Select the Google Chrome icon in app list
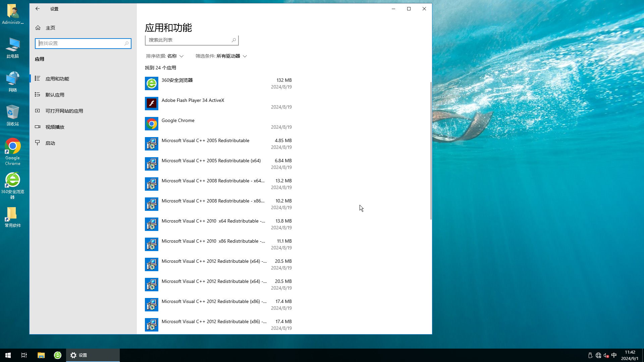The width and height of the screenshot is (644, 362). tap(152, 124)
